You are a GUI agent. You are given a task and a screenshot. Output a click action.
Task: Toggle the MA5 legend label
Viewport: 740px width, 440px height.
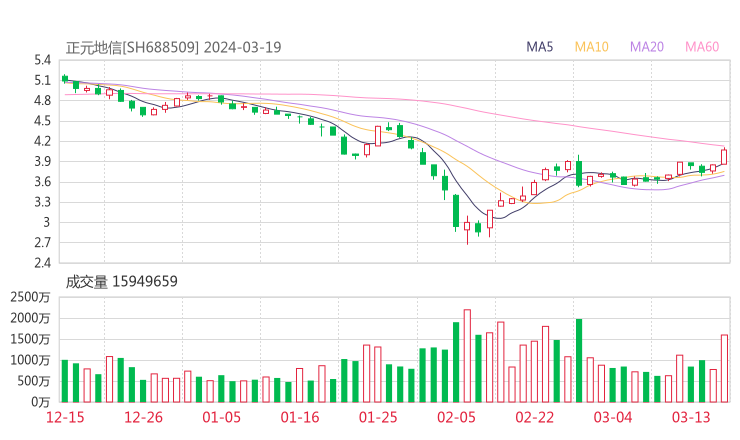tap(540, 47)
